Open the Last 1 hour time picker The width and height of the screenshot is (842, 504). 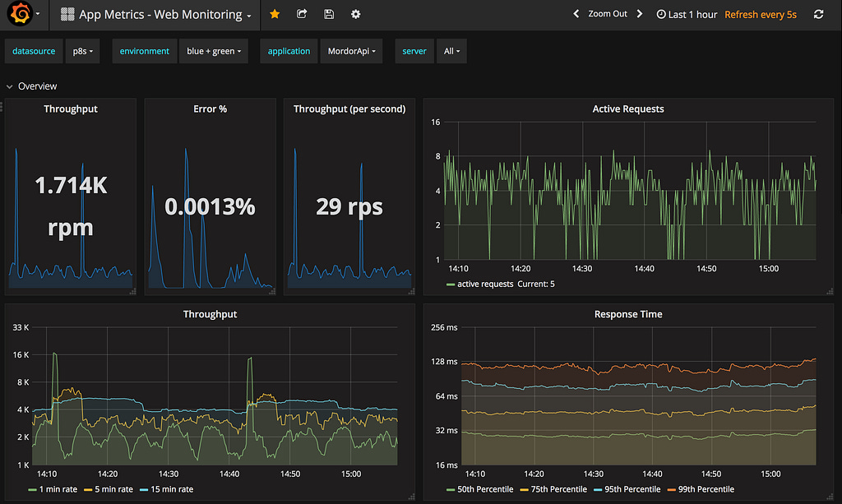click(687, 14)
